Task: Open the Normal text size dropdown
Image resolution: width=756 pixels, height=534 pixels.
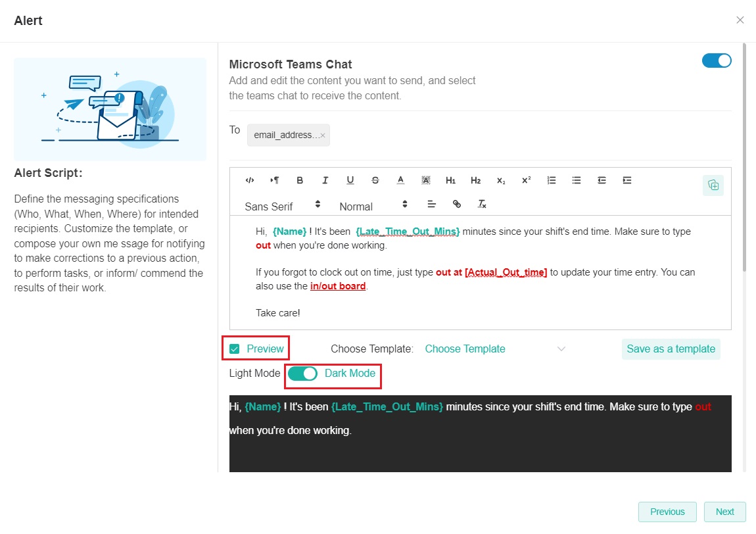Action: click(x=373, y=205)
